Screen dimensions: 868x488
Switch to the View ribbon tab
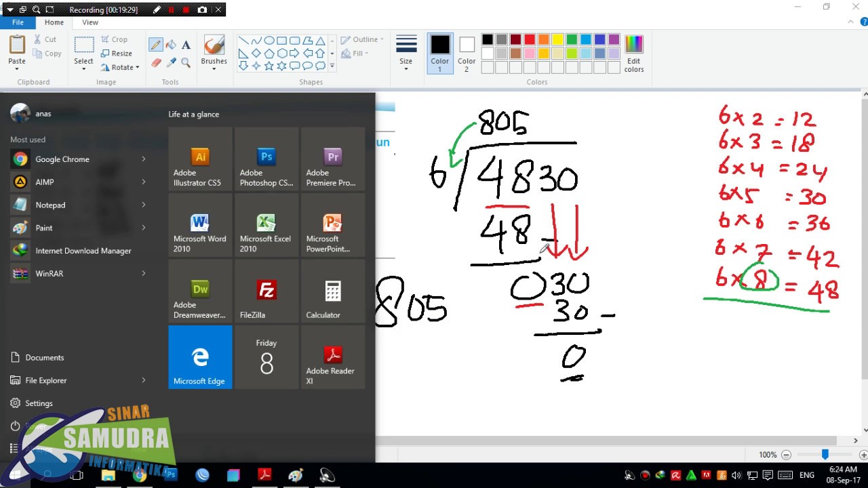90,22
